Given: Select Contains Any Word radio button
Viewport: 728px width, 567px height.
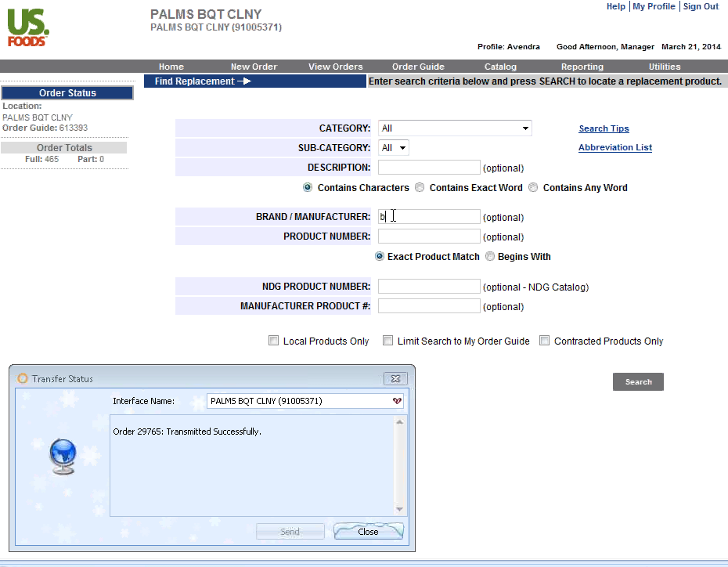Looking at the screenshot, I should click(533, 187).
